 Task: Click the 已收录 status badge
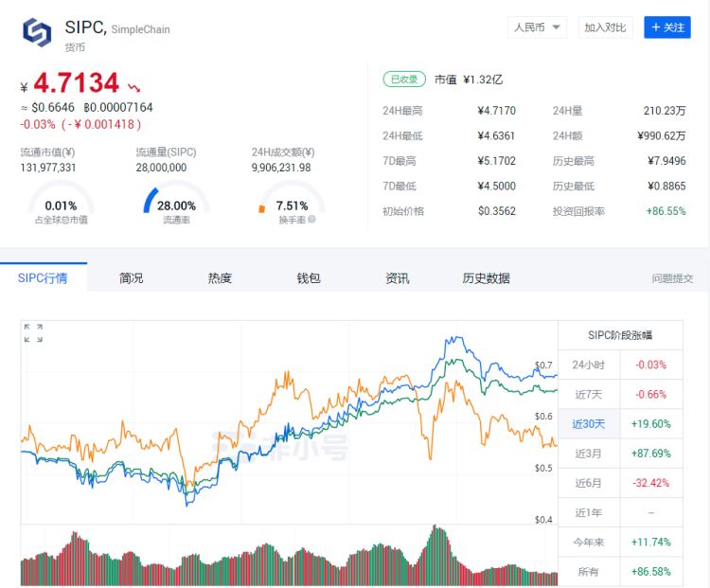403,80
